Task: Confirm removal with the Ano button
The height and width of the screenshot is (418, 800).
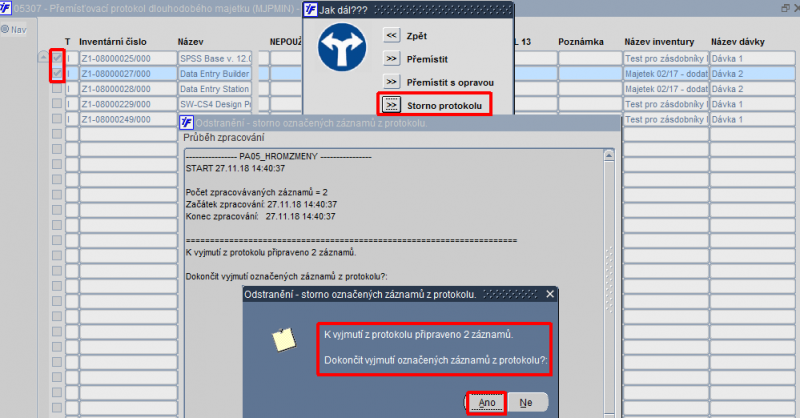Action: pos(487,403)
